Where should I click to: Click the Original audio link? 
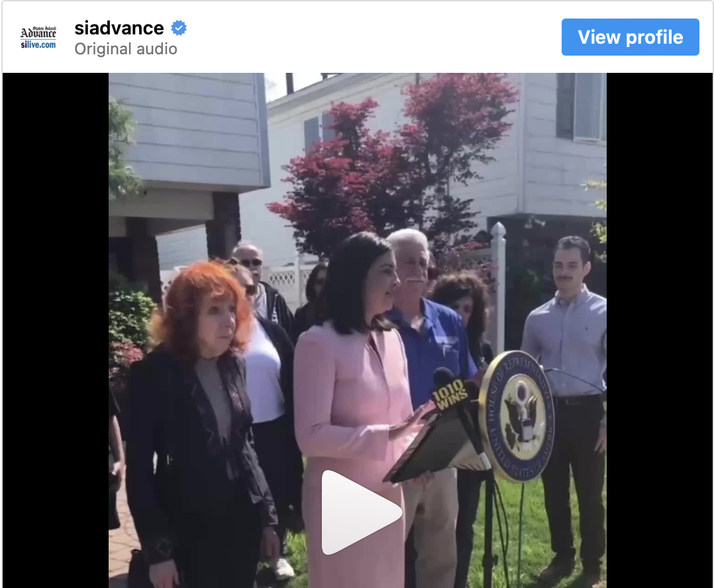pos(126,49)
